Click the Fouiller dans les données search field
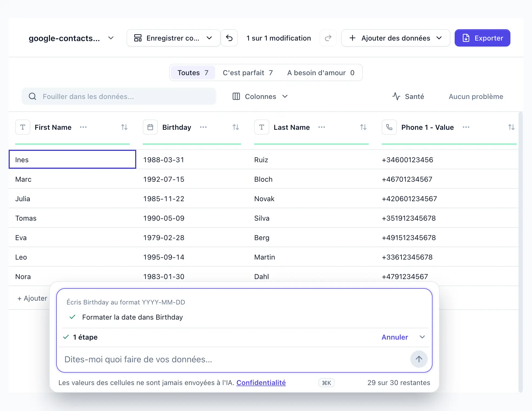Image resolution: width=532 pixels, height=411 pixels. [119, 97]
